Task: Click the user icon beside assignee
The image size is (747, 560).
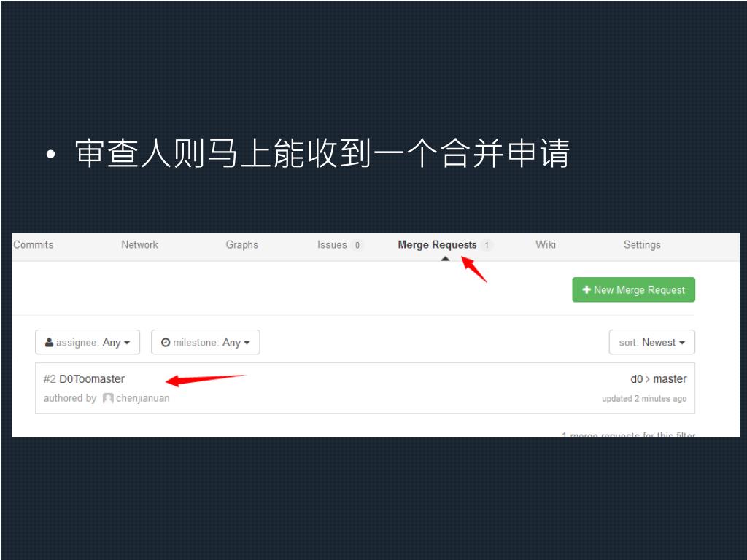Action: [x=49, y=343]
